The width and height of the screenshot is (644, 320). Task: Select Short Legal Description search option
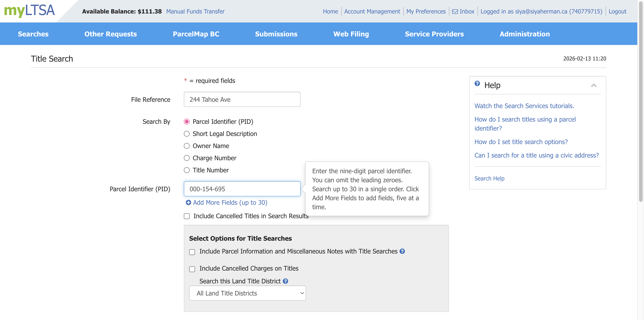(x=187, y=134)
